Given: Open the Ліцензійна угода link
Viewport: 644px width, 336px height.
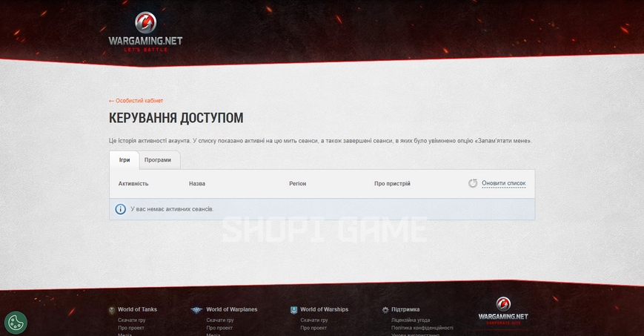Looking at the screenshot, I should click(x=411, y=320).
